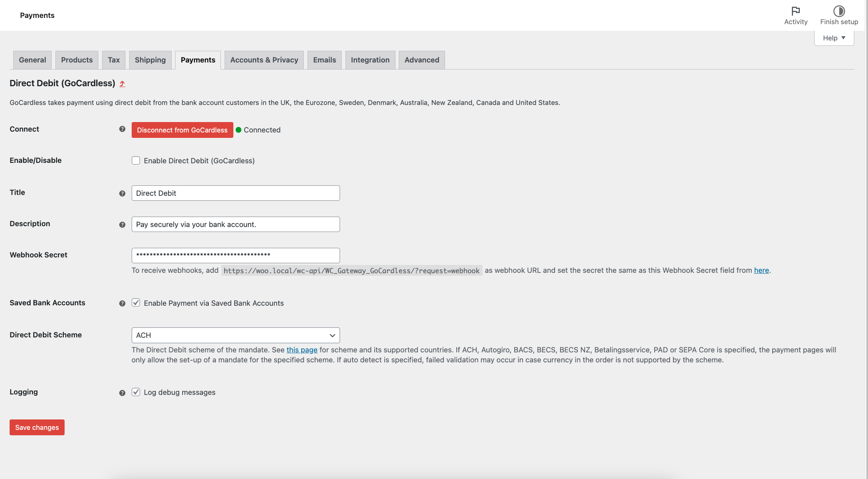The height and width of the screenshot is (479, 868).
Task: Click the 'Enable Direct Debit (GoCardless)' label
Action: tap(199, 161)
